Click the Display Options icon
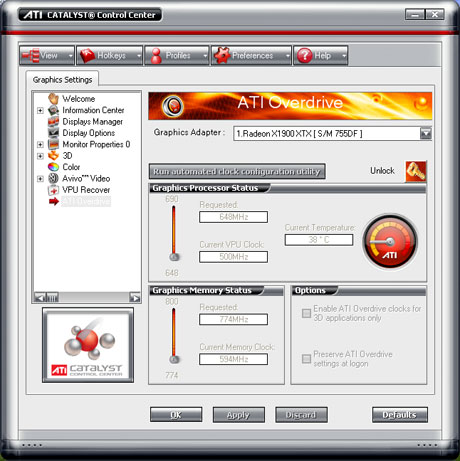 coord(53,133)
